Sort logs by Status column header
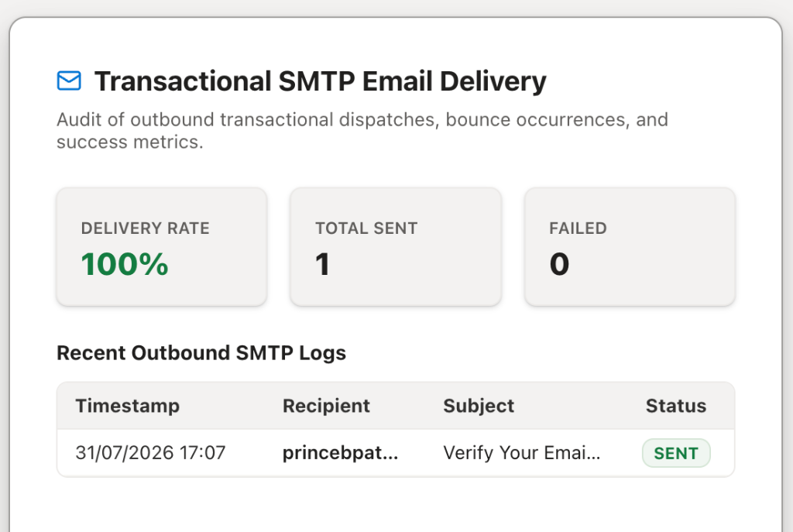The height and width of the screenshot is (532, 793). point(676,406)
